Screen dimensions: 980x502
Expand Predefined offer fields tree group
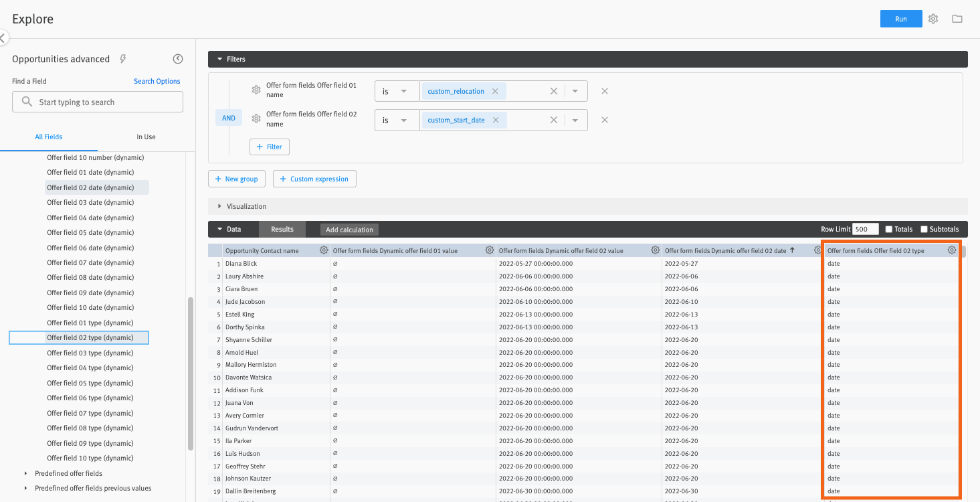tap(26, 473)
